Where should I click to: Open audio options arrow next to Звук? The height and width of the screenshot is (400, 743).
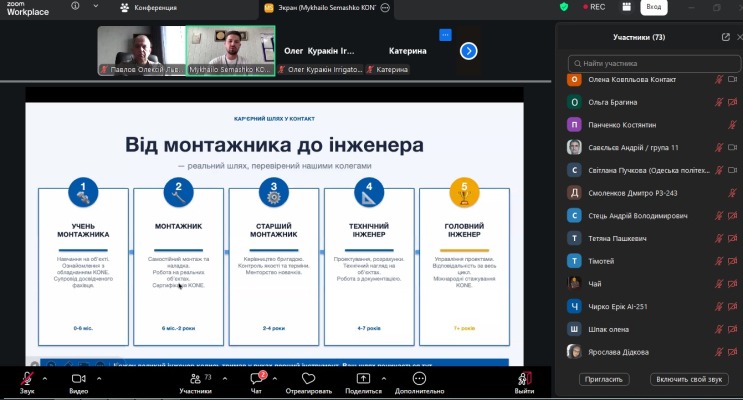45,379
